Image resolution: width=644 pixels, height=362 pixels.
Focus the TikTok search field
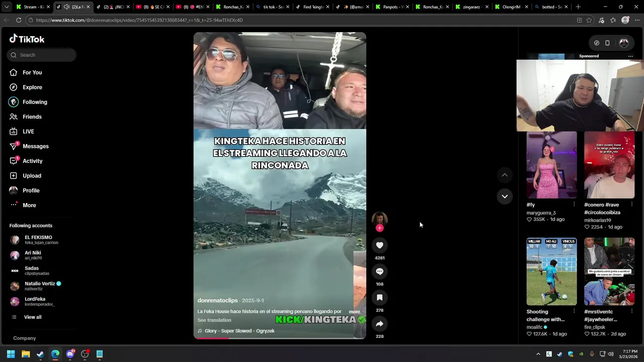42,55
